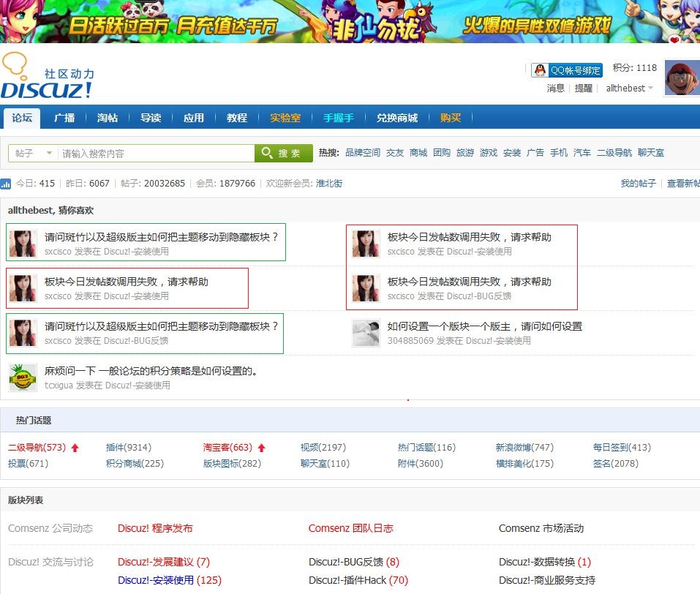Click the search content input field
This screenshot has height=594, width=700.
tap(157, 154)
